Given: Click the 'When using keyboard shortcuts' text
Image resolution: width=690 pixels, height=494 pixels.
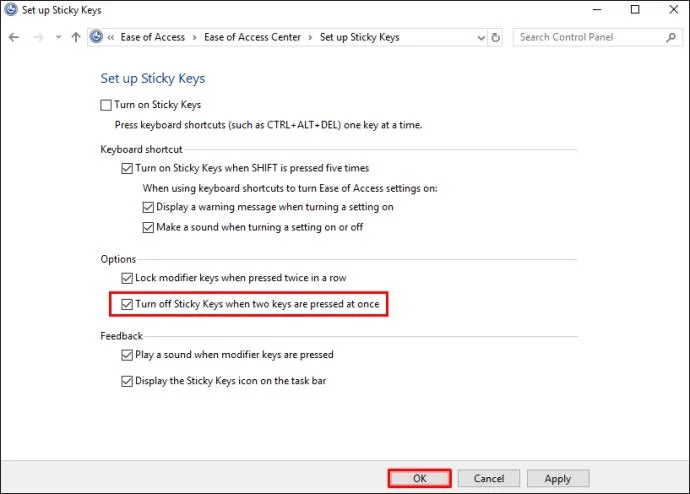Looking at the screenshot, I should pyautogui.click(x=290, y=188).
